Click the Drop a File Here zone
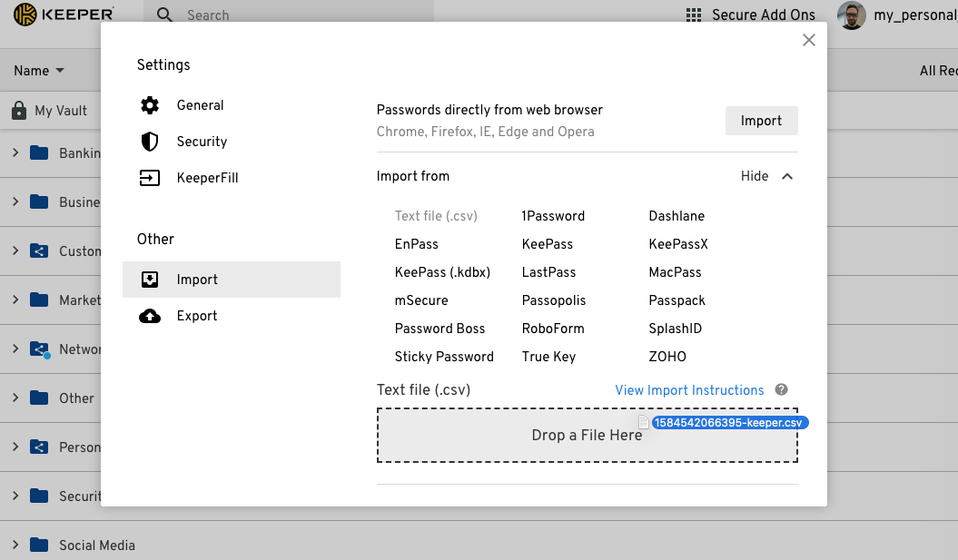 coord(588,436)
